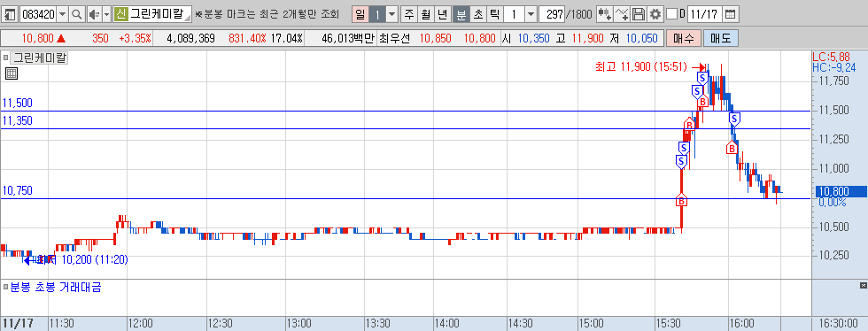Click the minute interval value field
The width and height of the screenshot is (868, 331).
click(514, 14)
